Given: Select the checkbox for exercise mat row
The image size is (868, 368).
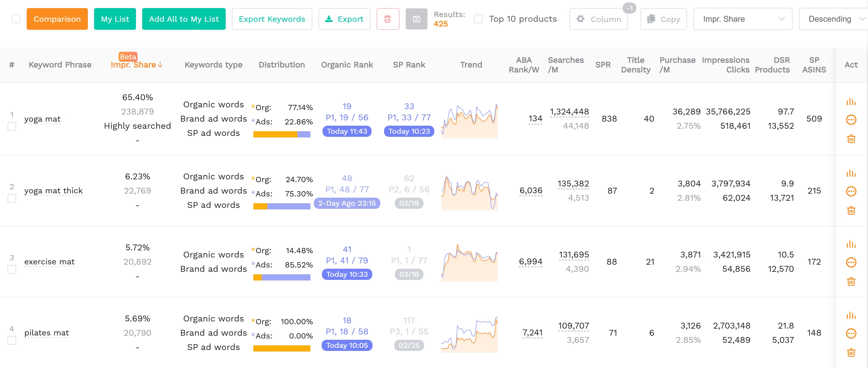Looking at the screenshot, I should tap(12, 269).
